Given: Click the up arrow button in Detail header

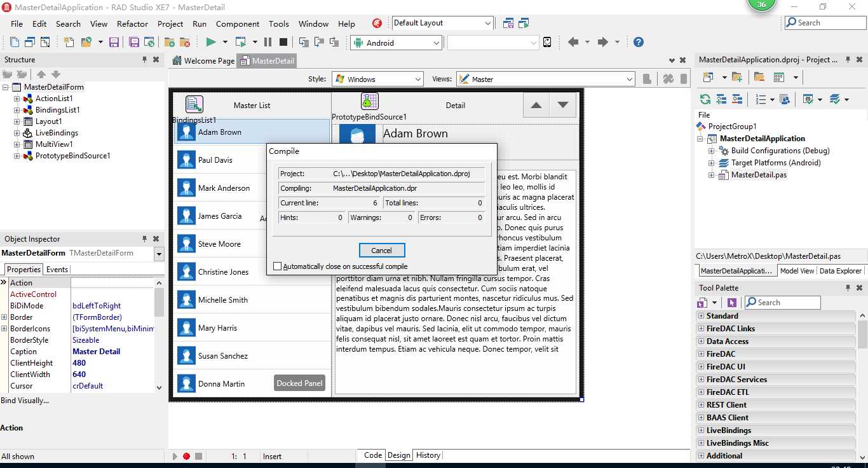Looking at the screenshot, I should (x=536, y=106).
